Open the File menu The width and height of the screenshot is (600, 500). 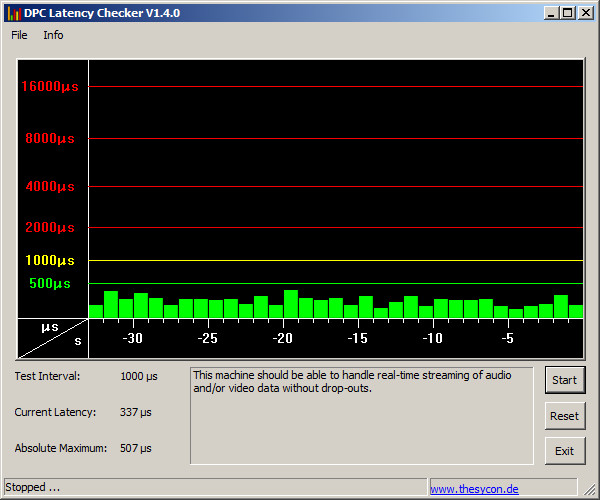(x=19, y=35)
